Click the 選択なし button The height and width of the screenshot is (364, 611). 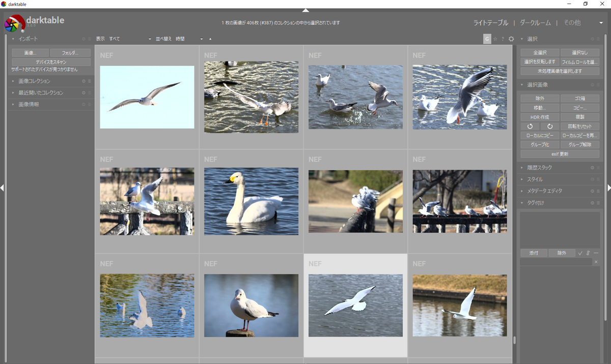pyautogui.click(x=579, y=53)
